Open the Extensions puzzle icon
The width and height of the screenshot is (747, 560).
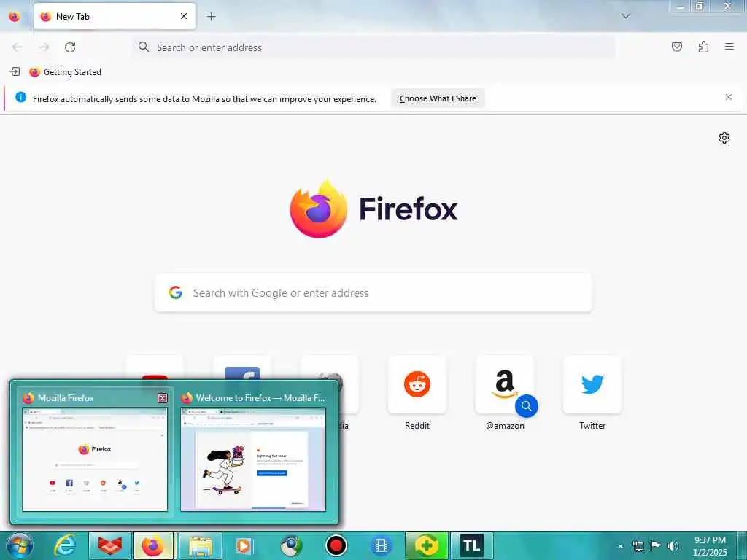click(703, 47)
